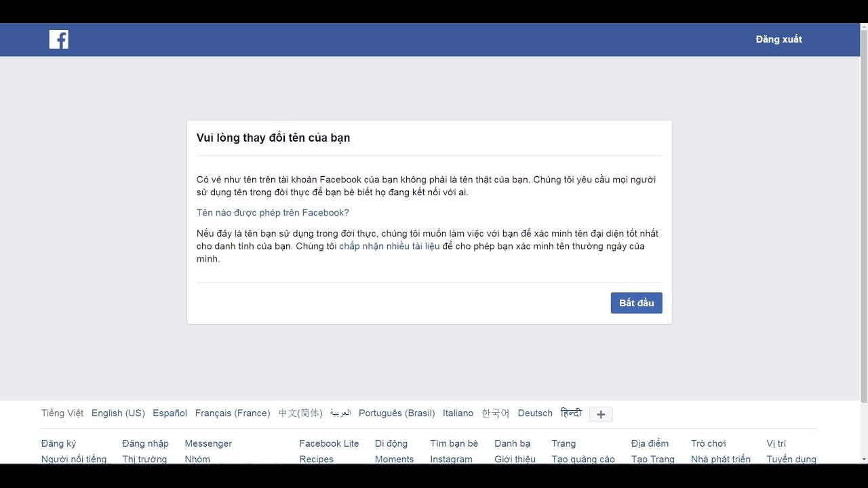
Task: Click the plus icon for more languages
Action: tap(601, 414)
